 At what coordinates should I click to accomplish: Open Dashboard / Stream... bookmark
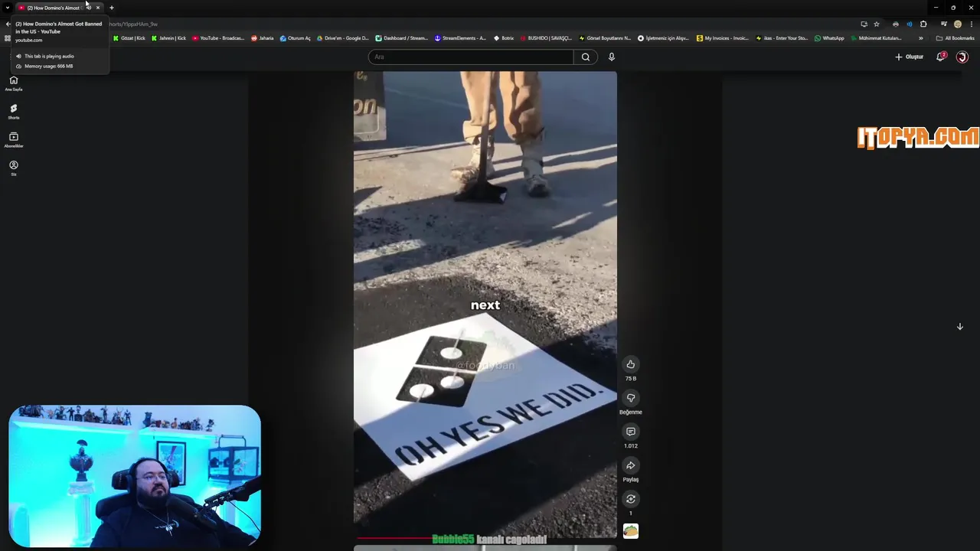pyautogui.click(x=402, y=38)
